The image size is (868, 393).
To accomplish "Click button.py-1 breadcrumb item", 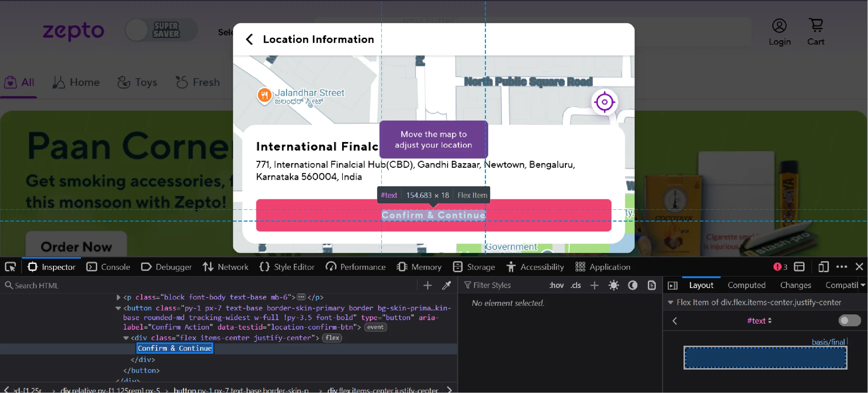I will point(241,390).
